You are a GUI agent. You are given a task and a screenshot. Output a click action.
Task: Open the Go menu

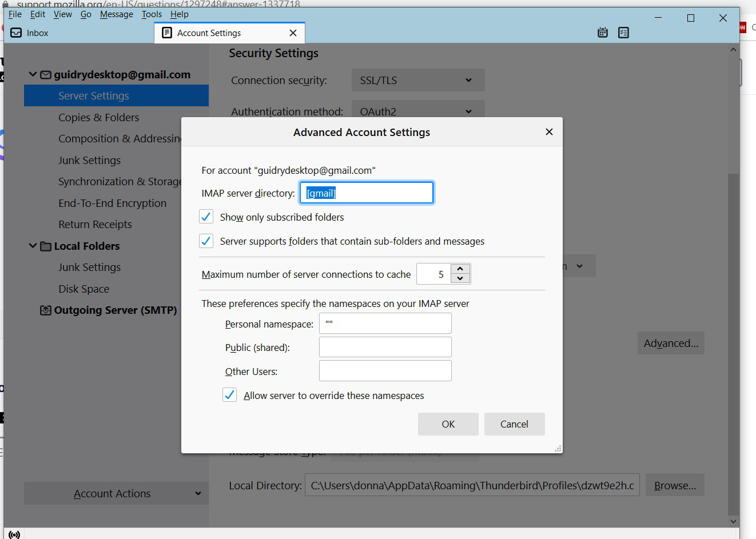(86, 14)
